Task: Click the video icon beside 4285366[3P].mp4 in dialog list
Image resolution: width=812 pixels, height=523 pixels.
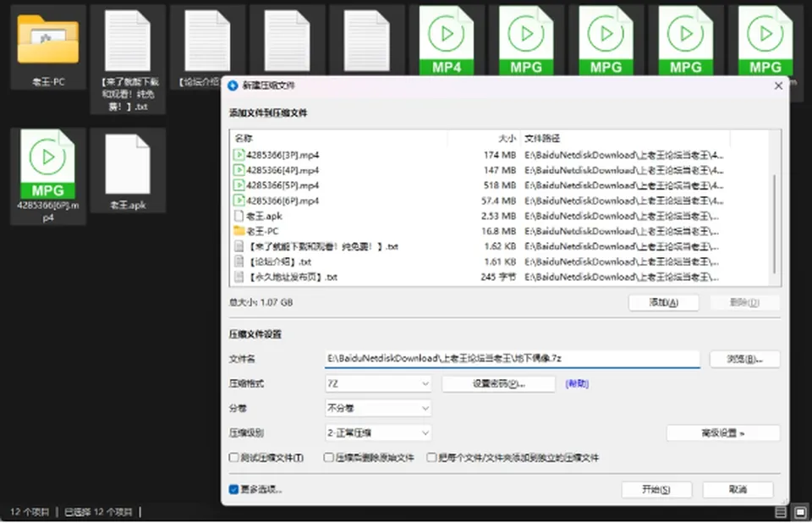Action: [x=239, y=155]
